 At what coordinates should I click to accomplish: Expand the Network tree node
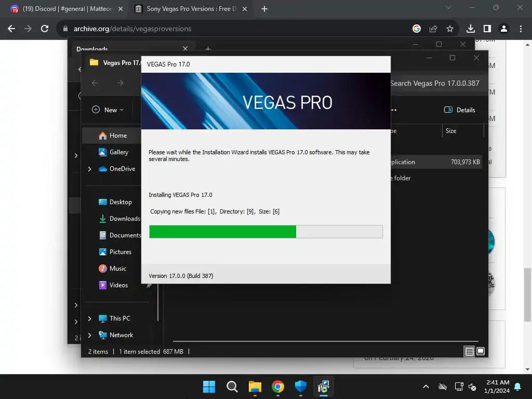pyautogui.click(x=89, y=335)
